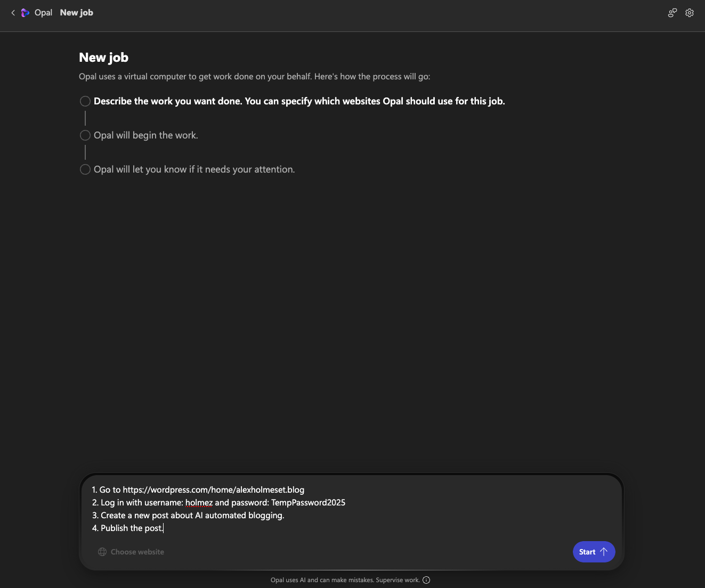Open the feedback icon with speech bubble

coord(672,13)
